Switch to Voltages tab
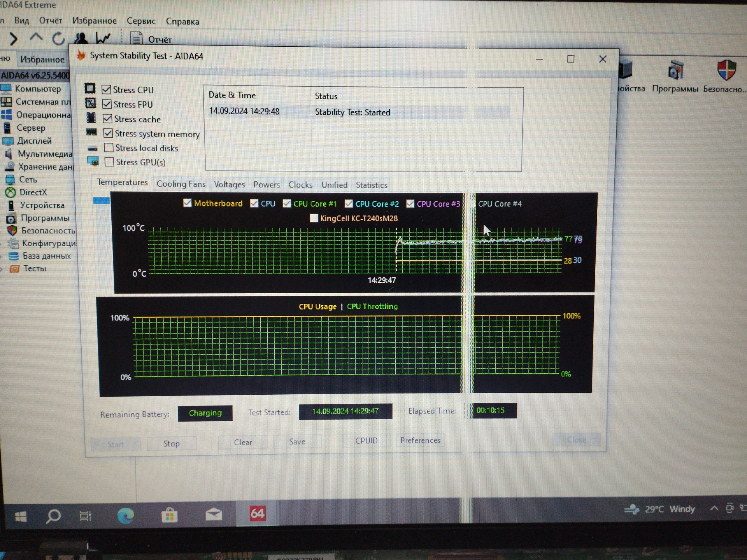The height and width of the screenshot is (560, 747). (x=229, y=184)
